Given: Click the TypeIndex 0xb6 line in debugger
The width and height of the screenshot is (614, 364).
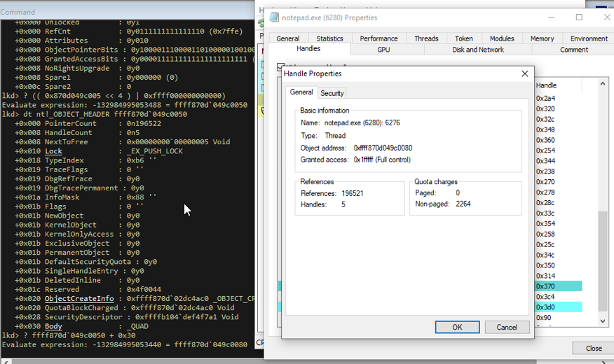Looking at the screenshot, I should [x=86, y=160].
